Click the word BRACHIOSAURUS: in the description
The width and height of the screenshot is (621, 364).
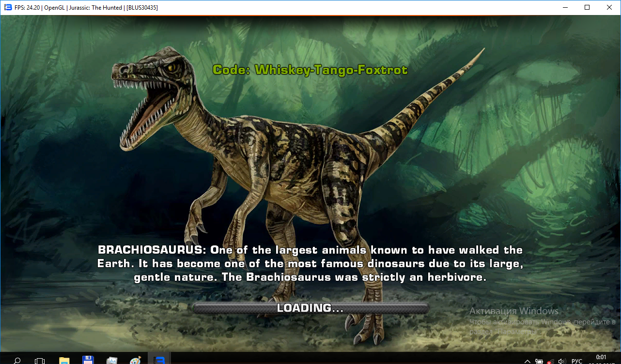[153, 250]
